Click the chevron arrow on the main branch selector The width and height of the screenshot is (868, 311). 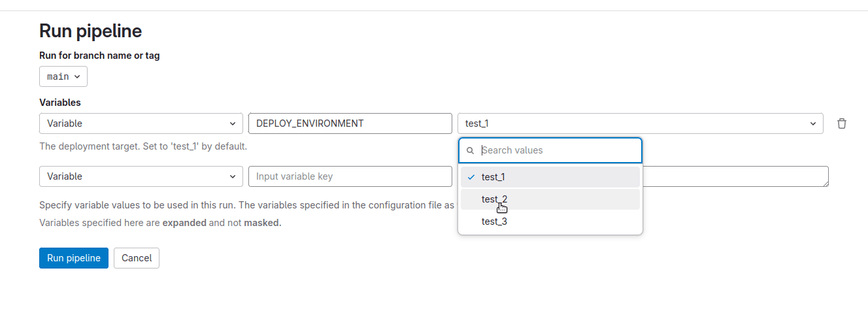pos(77,76)
